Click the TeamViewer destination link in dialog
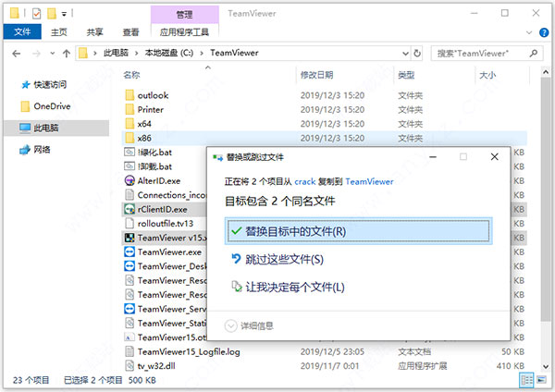The height and width of the screenshot is (392, 555). (x=369, y=182)
